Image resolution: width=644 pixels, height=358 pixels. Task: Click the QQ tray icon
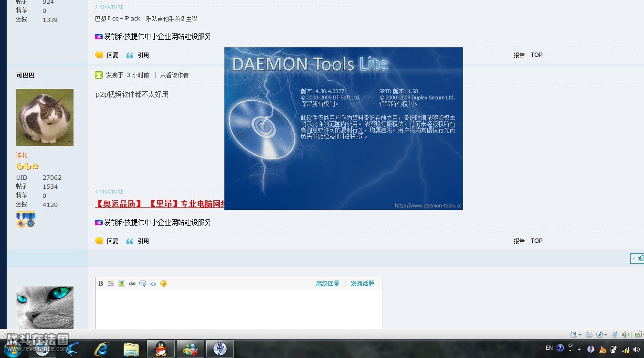(x=602, y=350)
